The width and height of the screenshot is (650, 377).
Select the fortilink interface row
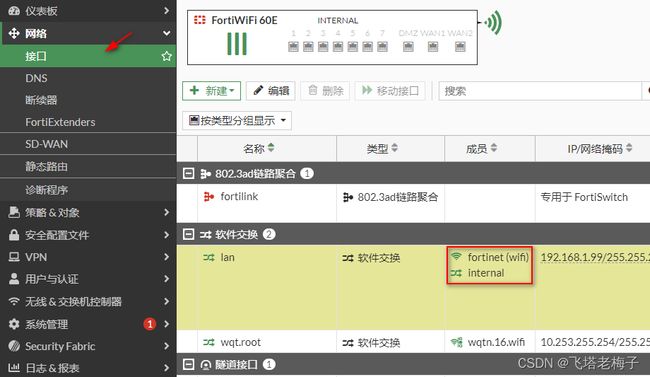click(413, 203)
